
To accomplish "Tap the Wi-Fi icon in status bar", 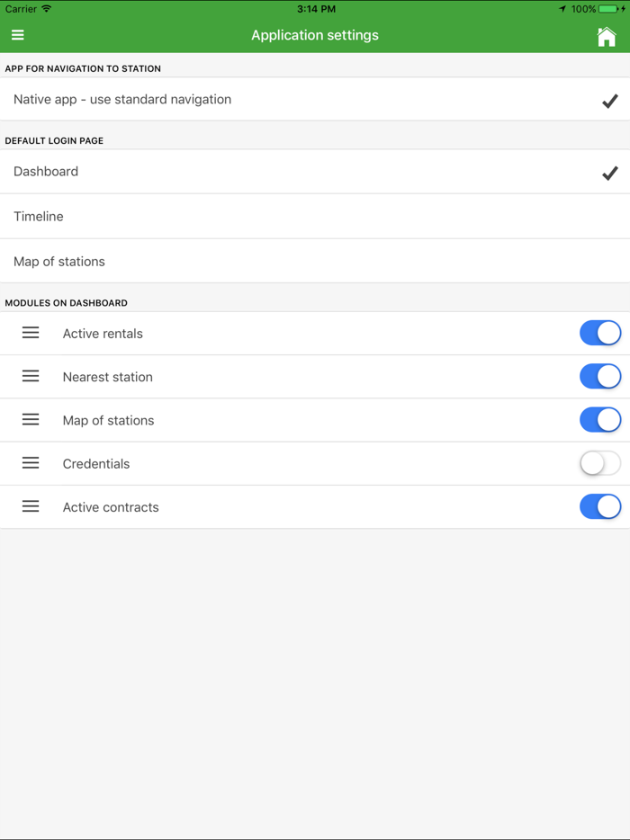I will [47, 9].
